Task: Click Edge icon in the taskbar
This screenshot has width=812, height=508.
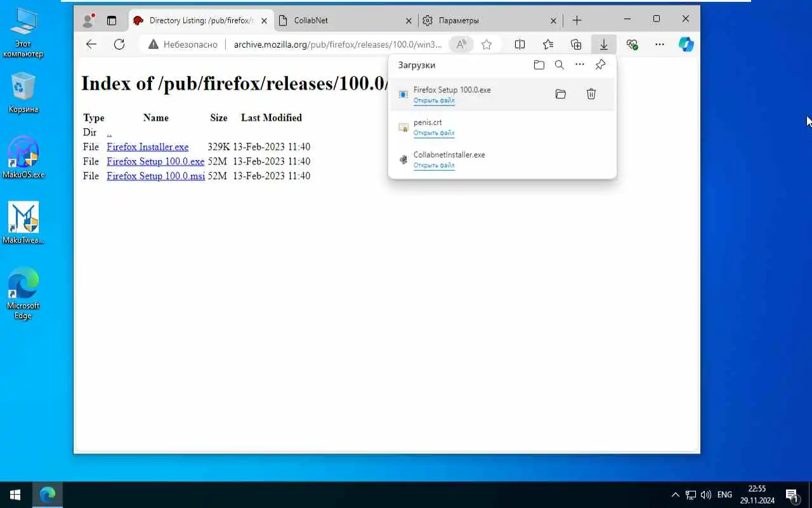Action: coord(48,495)
